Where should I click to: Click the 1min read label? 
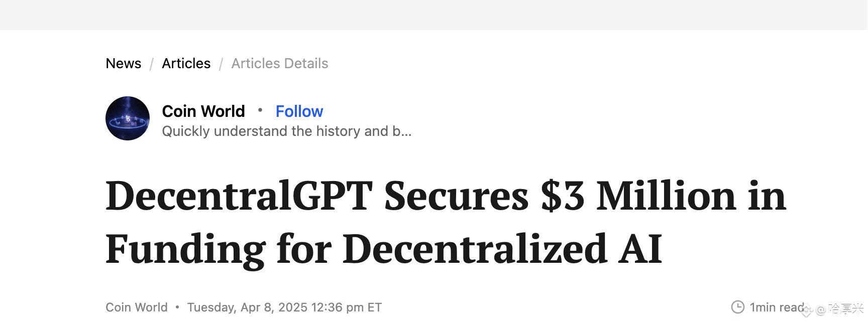(777, 307)
